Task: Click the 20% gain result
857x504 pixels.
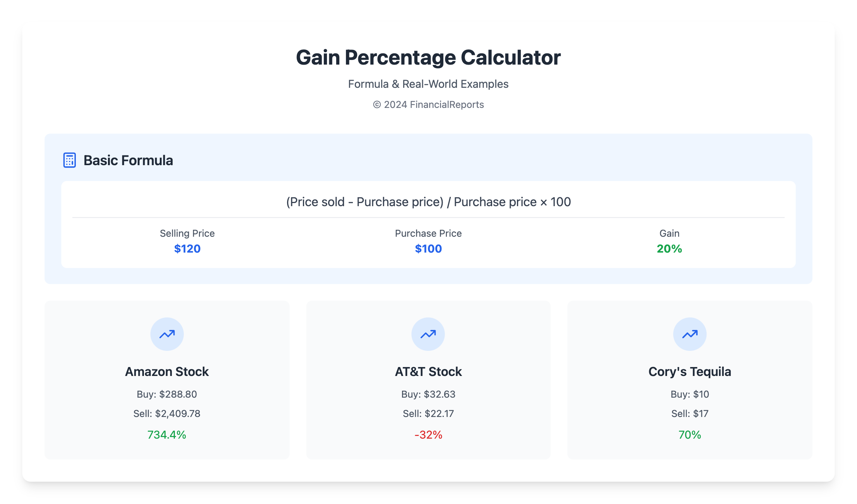Action: pyautogui.click(x=669, y=249)
